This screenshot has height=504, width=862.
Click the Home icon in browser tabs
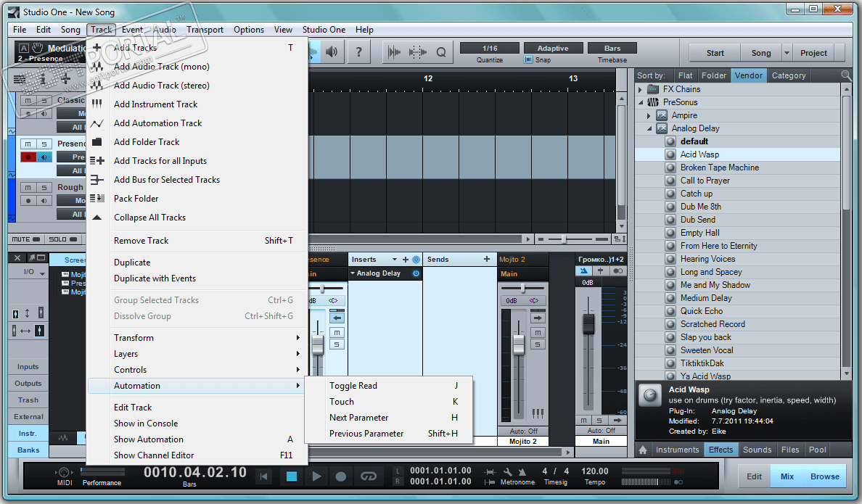643,450
